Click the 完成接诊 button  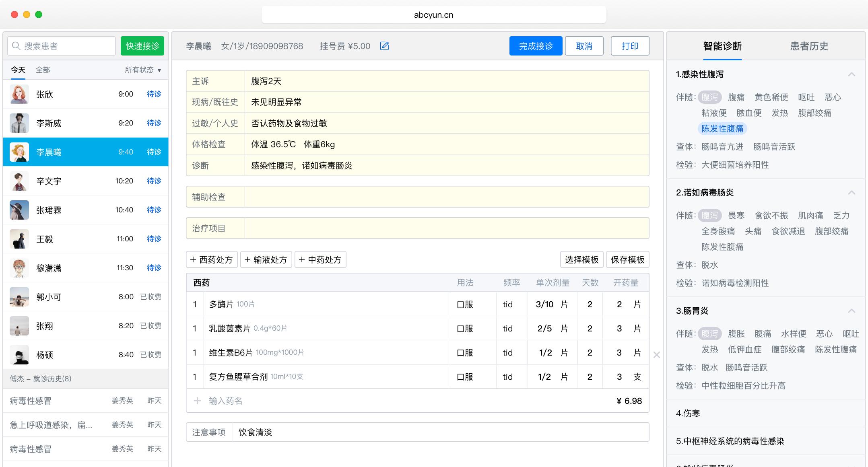click(536, 46)
